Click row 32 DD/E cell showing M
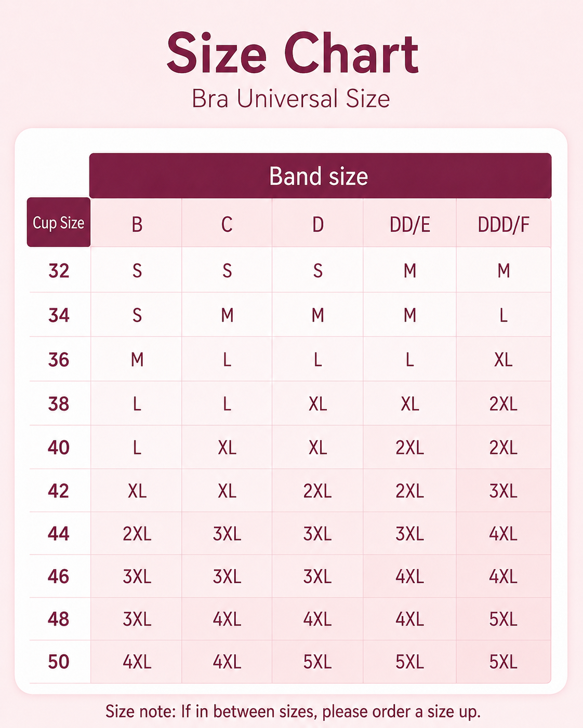Viewport: 583px width, 728px height. click(410, 270)
